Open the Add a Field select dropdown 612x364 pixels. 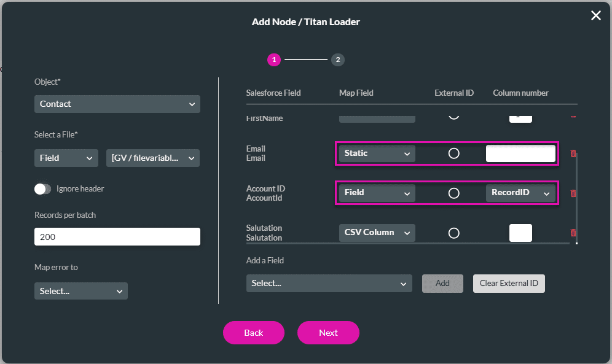(x=329, y=284)
